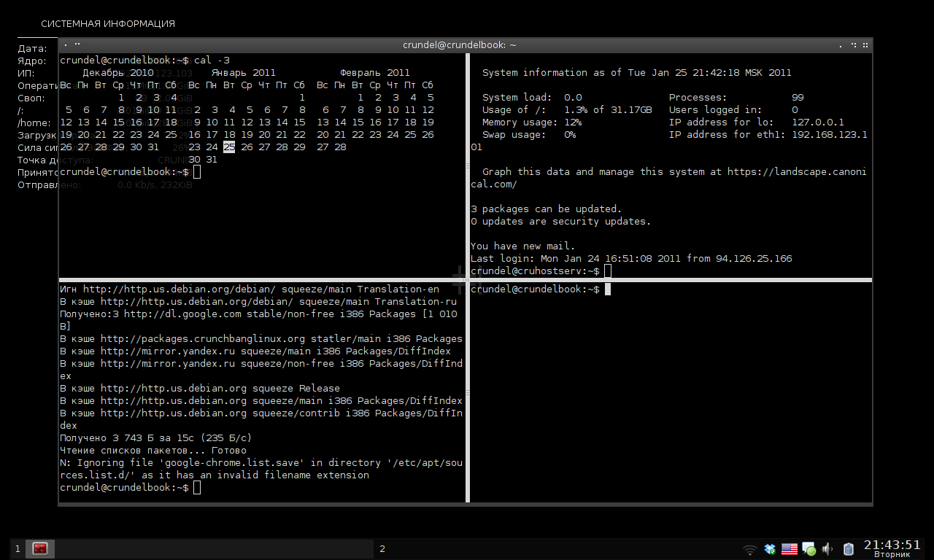Viewport: 934px width, 560px height.
Task: Click the IP address 127.0.0.1 value
Action: pyautogui.click(x=818, y=122)
